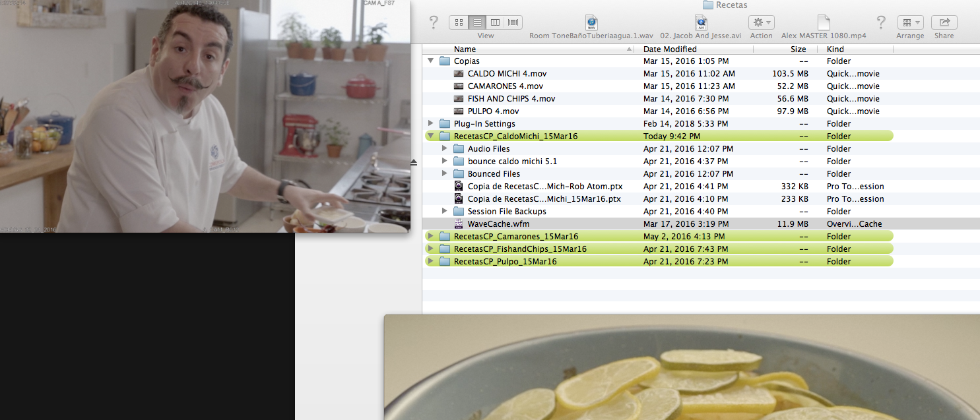Collapse the Copias folder

click(x=431, y=61)
